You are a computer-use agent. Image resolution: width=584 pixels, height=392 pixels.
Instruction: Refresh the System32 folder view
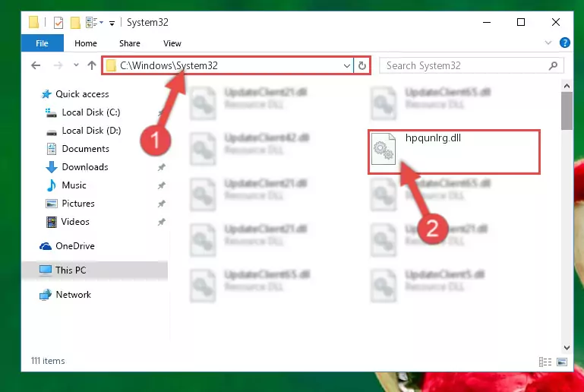point(362,66)
